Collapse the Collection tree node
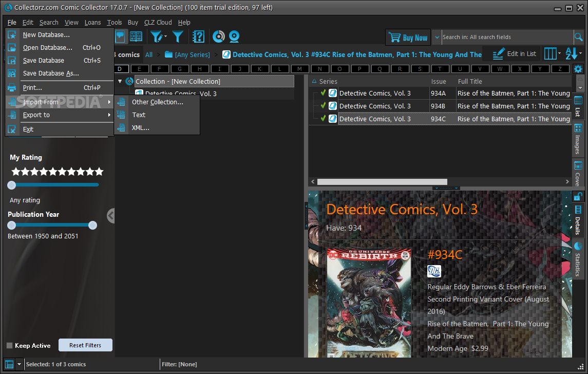 click(x=120, y=81)
